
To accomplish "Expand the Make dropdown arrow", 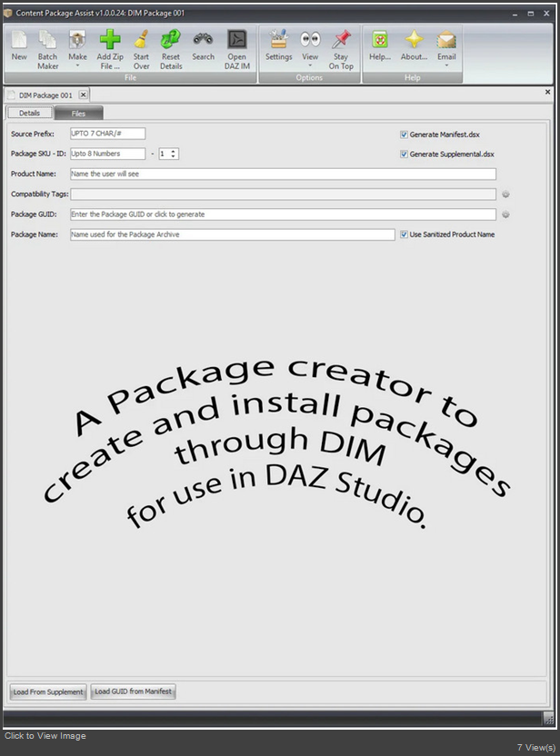I will (x=77, y=65).
